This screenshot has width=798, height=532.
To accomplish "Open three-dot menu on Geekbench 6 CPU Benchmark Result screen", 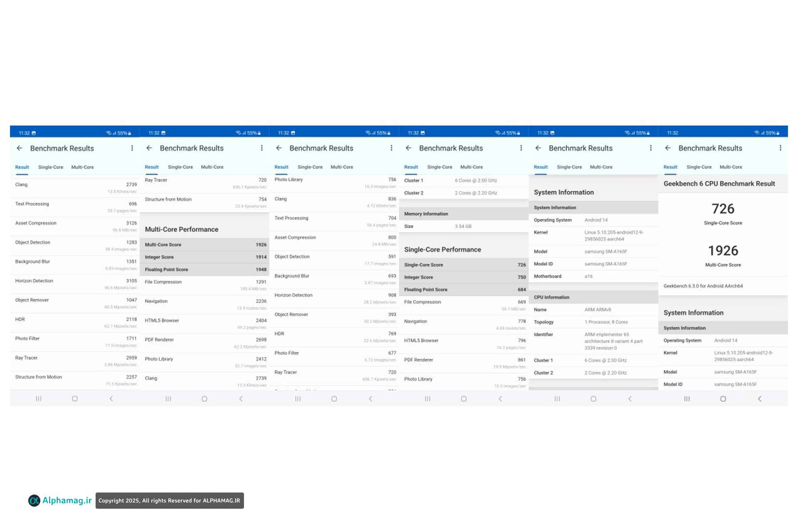I will 780,148.
